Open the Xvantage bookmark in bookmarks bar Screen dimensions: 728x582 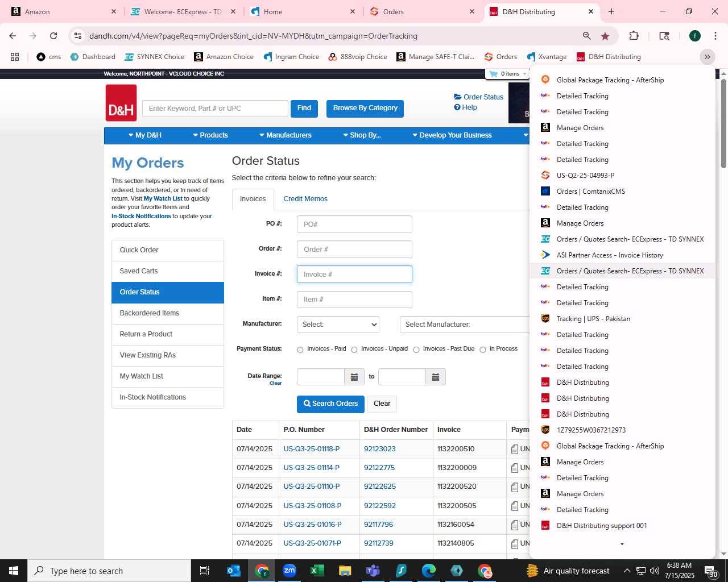click(547, 57)
